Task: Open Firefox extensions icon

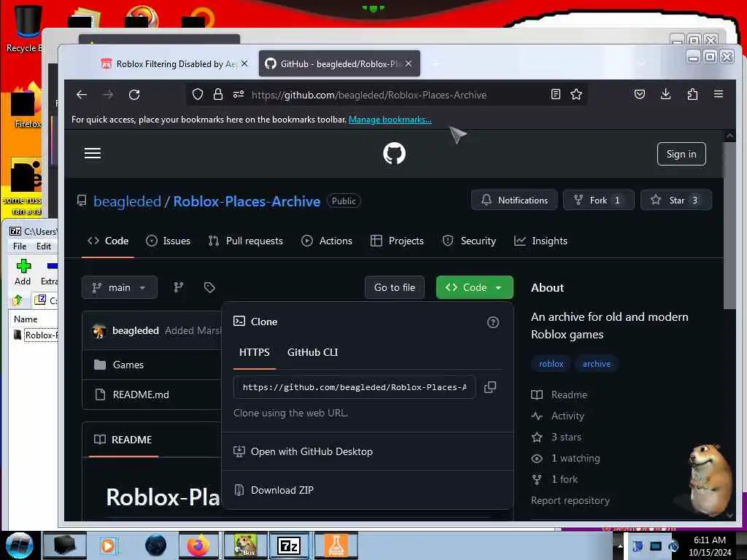Action: (x=692, y=94)
